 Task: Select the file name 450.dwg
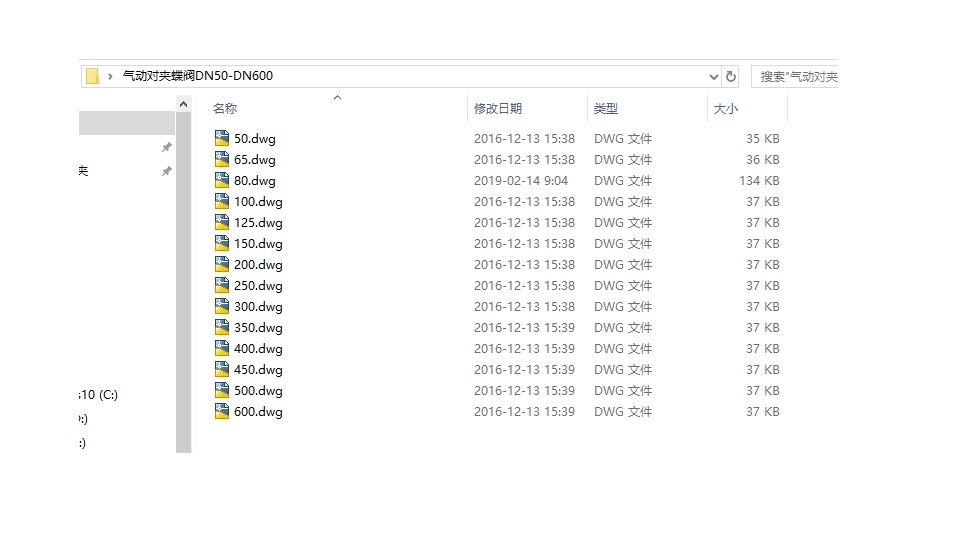(x=258, y=370)
